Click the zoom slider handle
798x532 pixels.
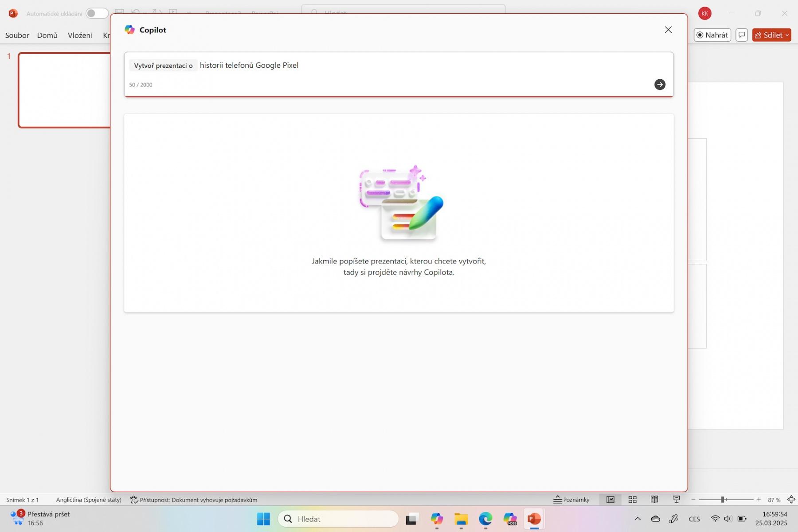723,500
